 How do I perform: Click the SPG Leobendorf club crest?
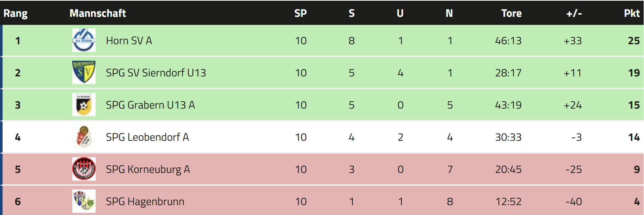pyautogui.click(x=84, y=137)
